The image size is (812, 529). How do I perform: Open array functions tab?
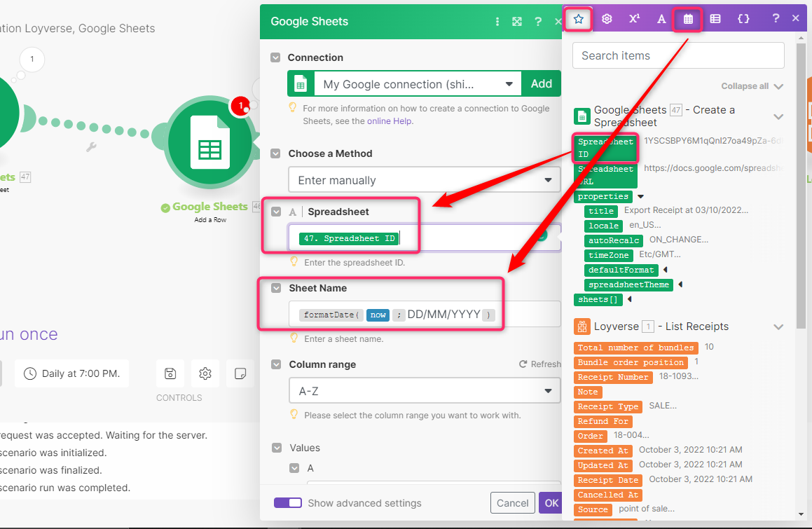coord(715,19)
